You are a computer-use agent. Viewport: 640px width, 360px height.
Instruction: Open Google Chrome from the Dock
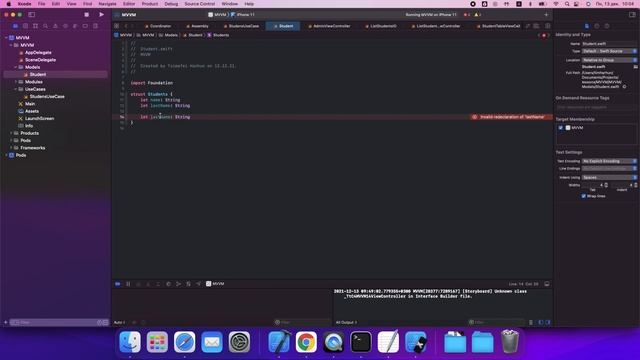(306, 342)
